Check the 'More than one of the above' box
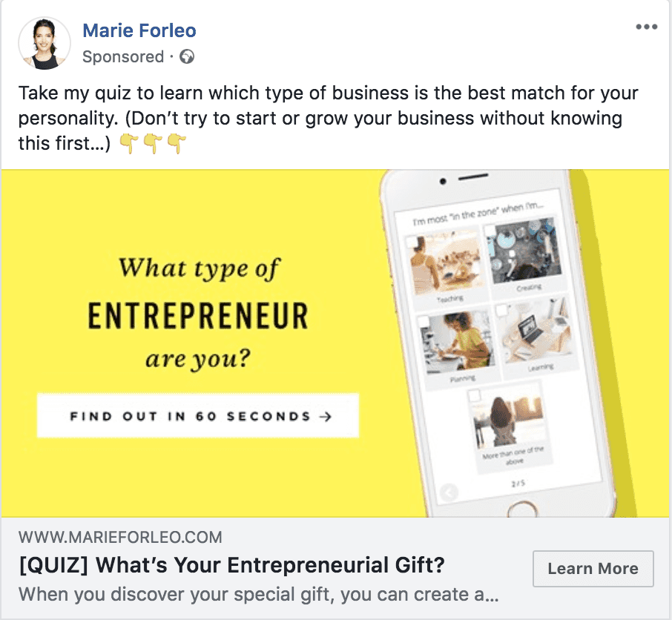The width and height of the screenshot is (672, 620). click(474, 395)
